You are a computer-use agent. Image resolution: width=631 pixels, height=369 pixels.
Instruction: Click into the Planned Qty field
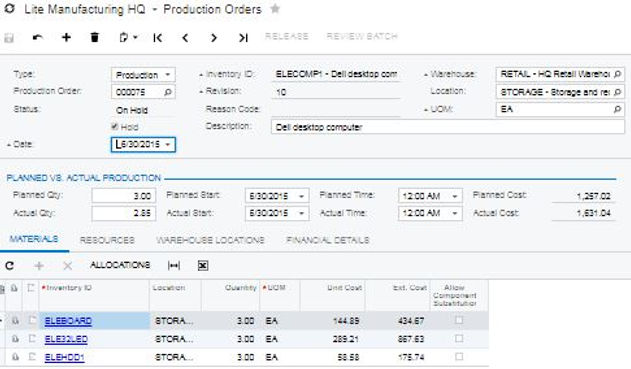(x=124, y=196)
